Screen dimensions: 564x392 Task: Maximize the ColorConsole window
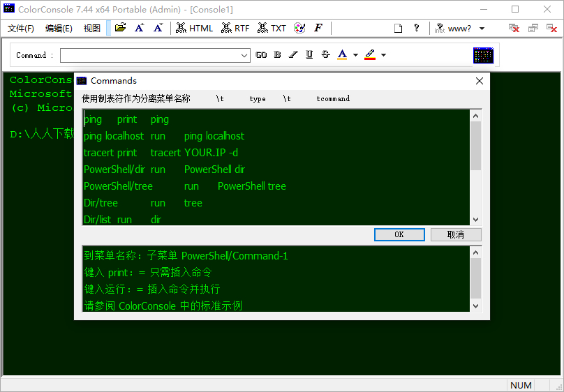click(x=515, y=9)
